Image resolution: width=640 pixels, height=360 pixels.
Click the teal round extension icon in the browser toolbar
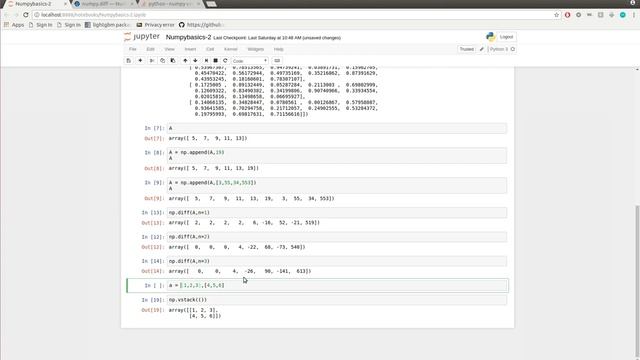pyautogui.click(x=622, y=15)
